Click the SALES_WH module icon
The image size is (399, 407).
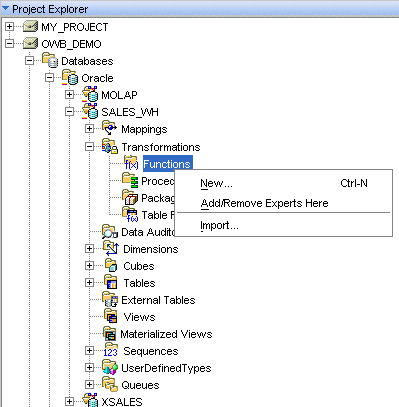[90, 111]
